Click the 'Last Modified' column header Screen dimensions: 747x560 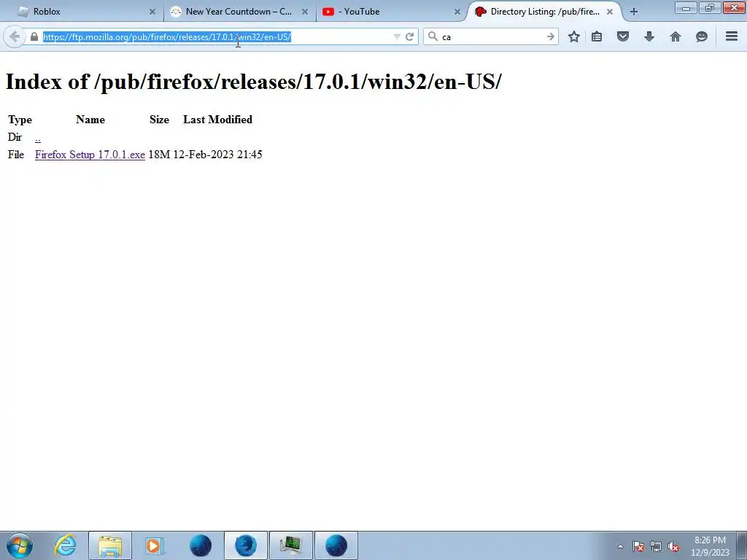tap(217, 120)
